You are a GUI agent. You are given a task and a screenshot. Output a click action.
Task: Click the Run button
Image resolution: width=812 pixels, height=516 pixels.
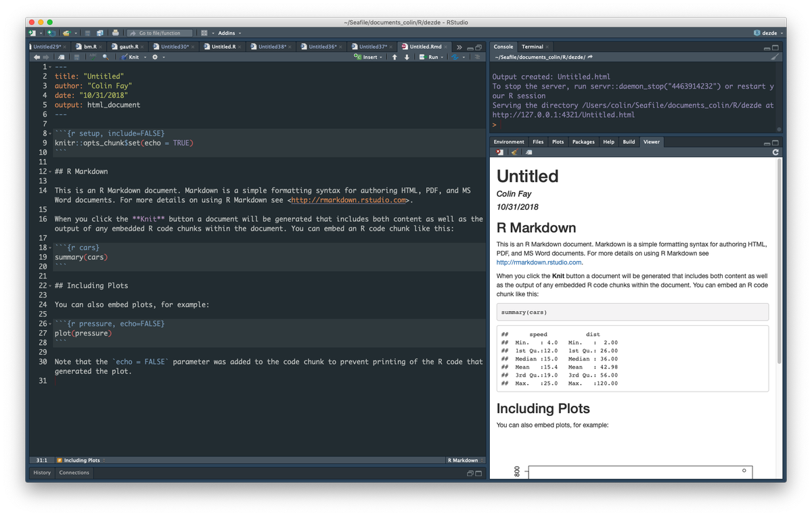coord(428,57)
